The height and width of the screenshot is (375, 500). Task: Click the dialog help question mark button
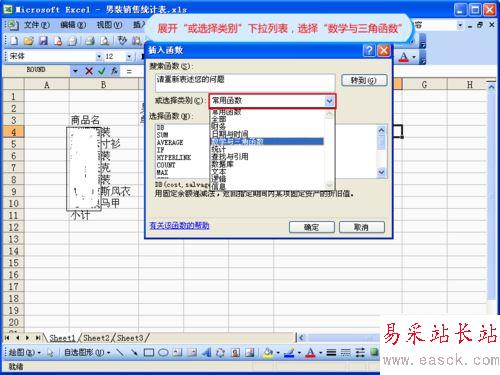coord(369,50)
